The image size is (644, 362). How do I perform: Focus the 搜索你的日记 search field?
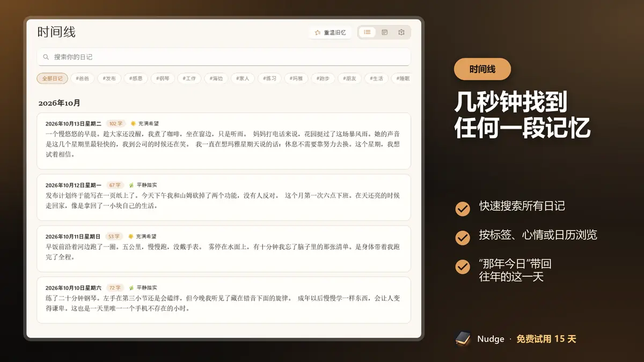[x=224, y=57]
